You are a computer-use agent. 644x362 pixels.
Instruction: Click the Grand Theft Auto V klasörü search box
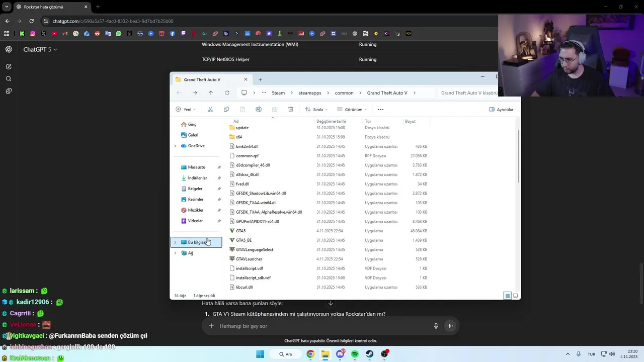tap(468, 93)
